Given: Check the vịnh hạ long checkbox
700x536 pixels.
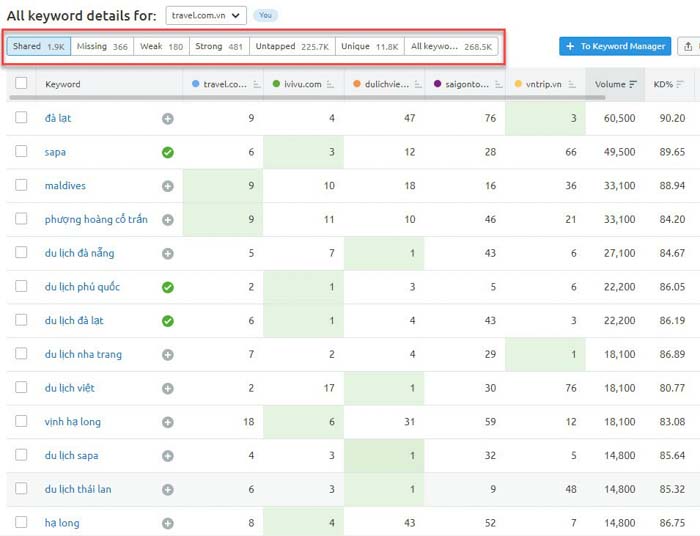Looking at the screenshot, I should tap(21, 421).
